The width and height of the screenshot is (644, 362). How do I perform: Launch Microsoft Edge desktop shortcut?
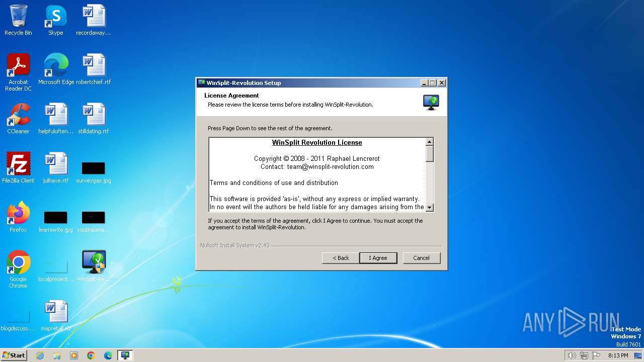56,69
